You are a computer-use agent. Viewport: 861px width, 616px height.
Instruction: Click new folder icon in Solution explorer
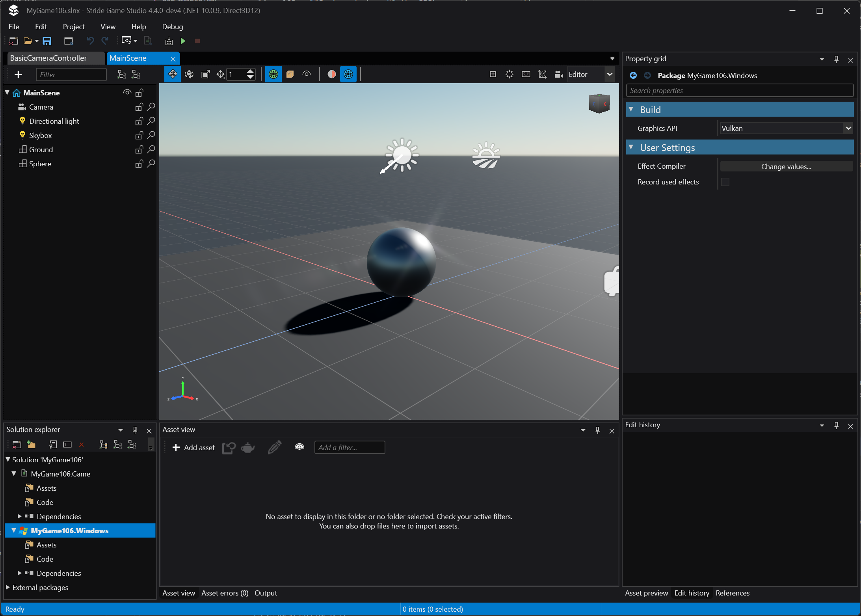click(x=32, y=445)
